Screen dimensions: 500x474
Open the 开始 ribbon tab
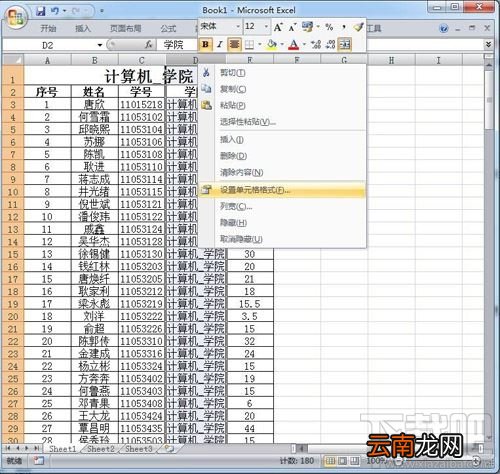coord(48,29)
